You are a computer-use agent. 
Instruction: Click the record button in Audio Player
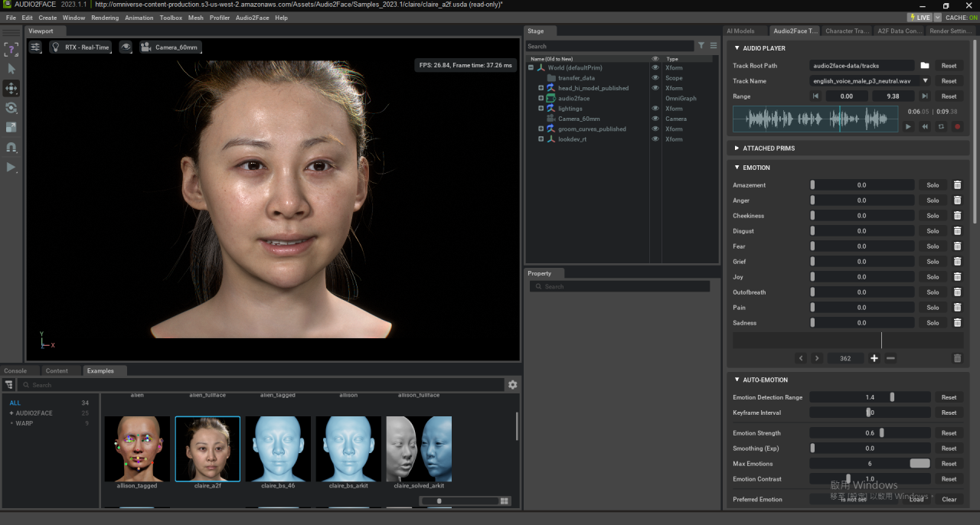point(957,127)
